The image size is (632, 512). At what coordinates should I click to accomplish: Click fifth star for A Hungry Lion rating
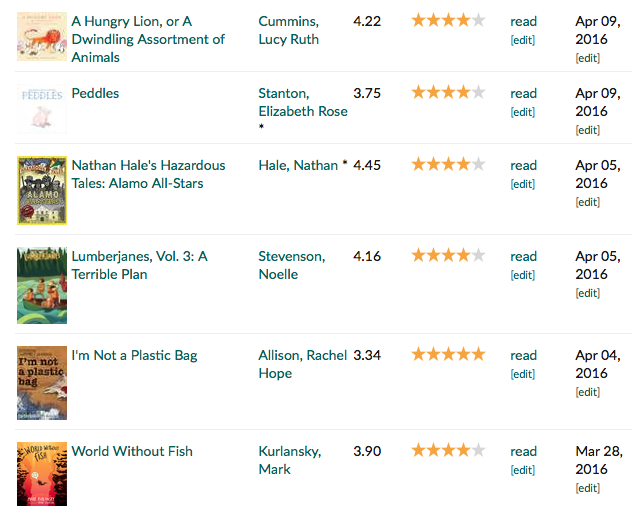(x=478, y=20)
